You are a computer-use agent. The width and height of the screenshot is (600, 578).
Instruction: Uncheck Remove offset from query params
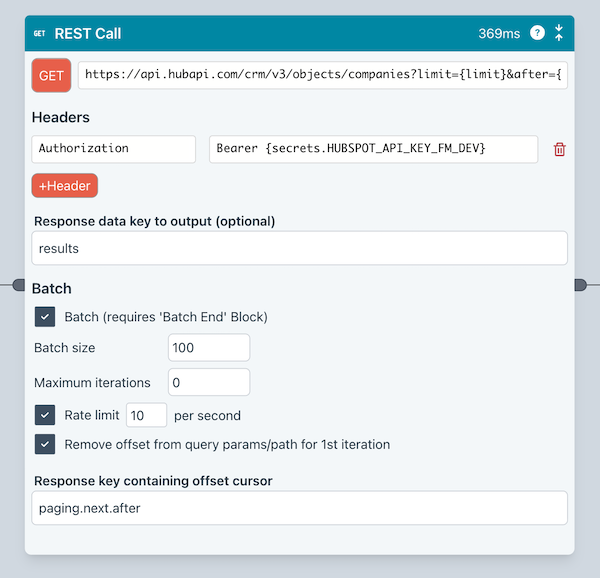click(45, 444)
